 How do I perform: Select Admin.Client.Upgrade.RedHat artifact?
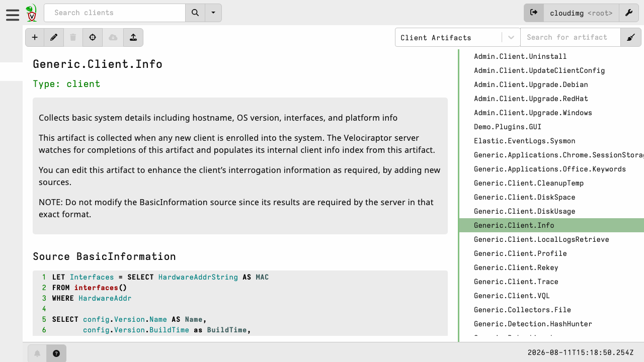tap(551, 99)
